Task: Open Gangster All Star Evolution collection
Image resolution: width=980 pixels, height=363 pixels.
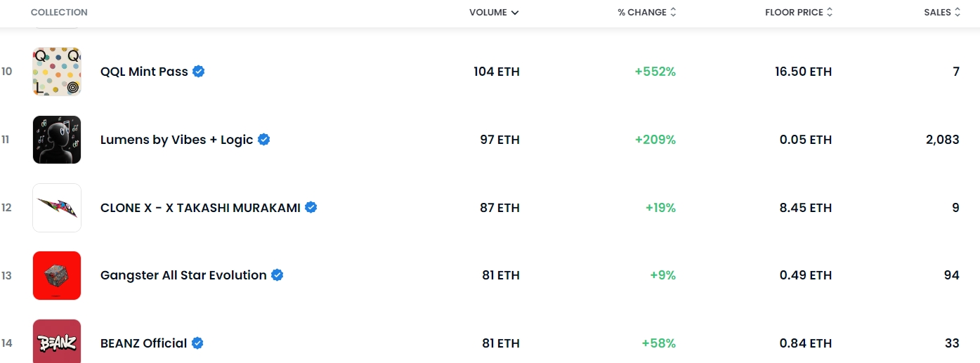Action: 183,275
